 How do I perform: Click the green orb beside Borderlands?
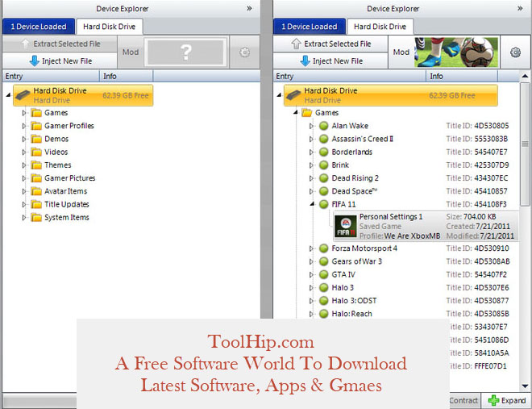point(324,152)
